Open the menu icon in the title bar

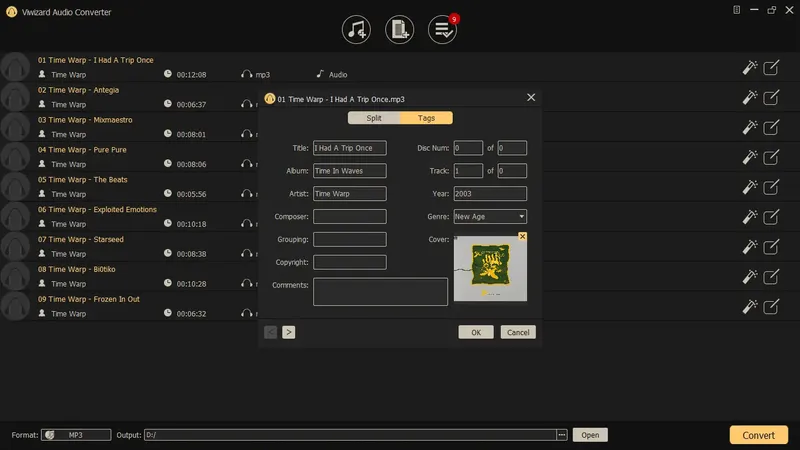point(736,10)
